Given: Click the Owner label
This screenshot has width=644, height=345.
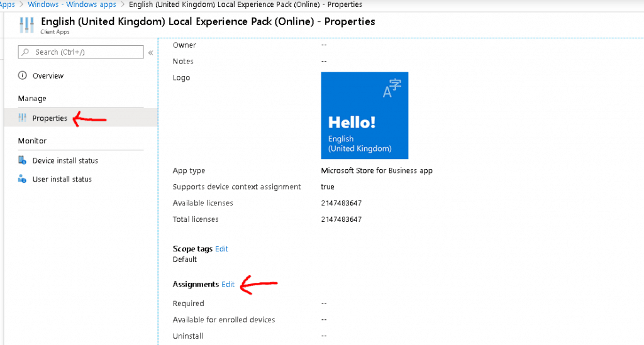Looking at the screenshot, I should [184, 45].
